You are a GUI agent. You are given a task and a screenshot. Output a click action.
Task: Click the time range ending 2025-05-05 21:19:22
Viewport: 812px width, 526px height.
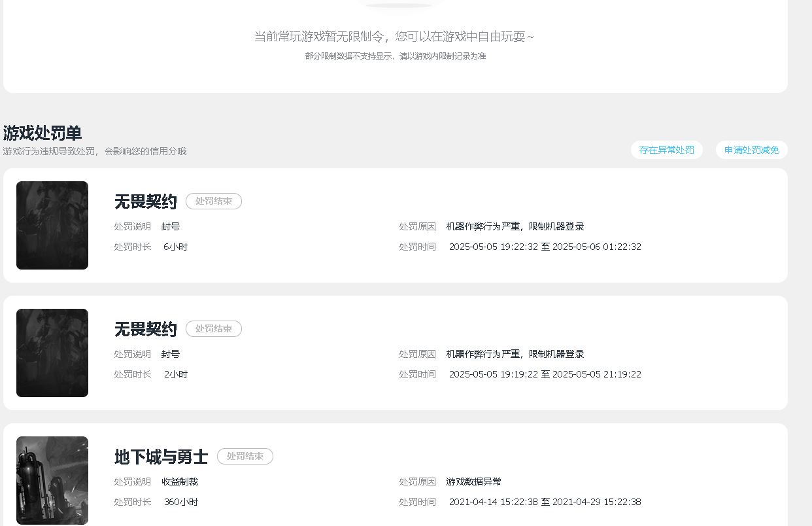click(545, 375)
